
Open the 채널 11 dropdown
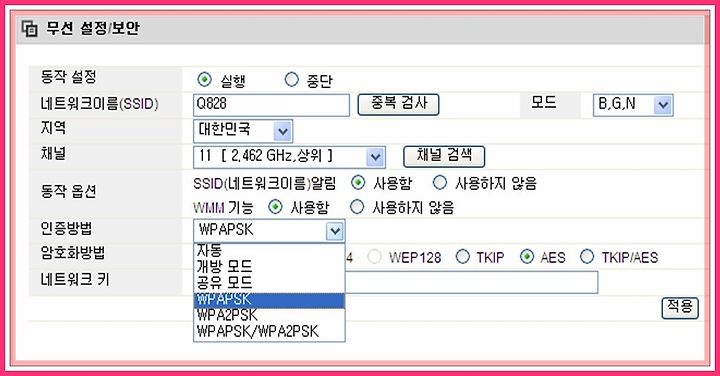pyautogui.click(x=289, y=157)
